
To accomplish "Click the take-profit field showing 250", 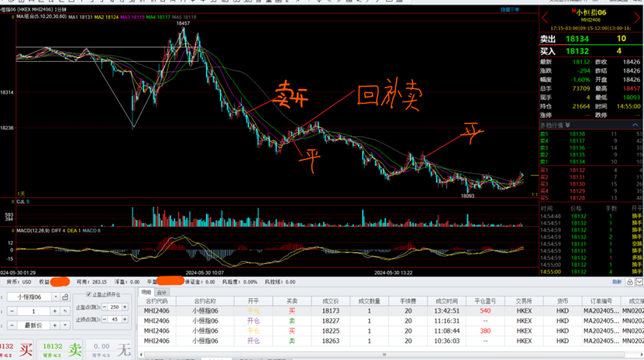I will [x=115, y=307].
